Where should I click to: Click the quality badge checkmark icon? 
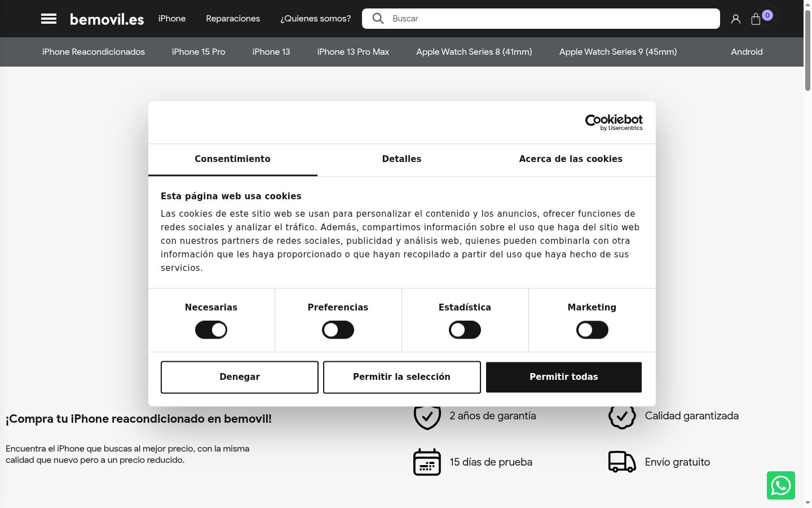(x=622, y=417)
